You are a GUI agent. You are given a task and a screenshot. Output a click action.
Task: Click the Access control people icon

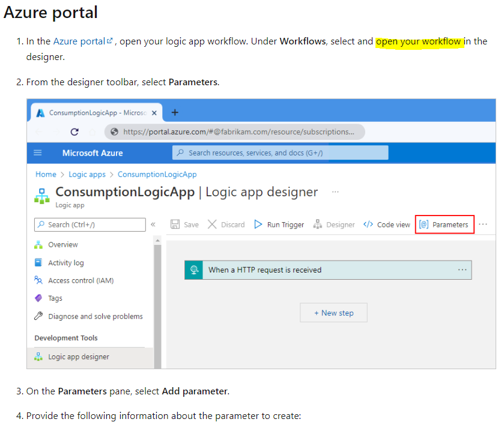point(38,280)
